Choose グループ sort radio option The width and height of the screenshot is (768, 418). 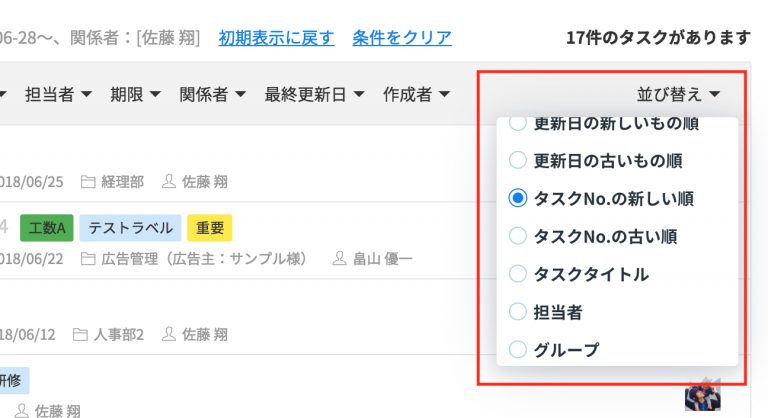[x=518, y=349]
